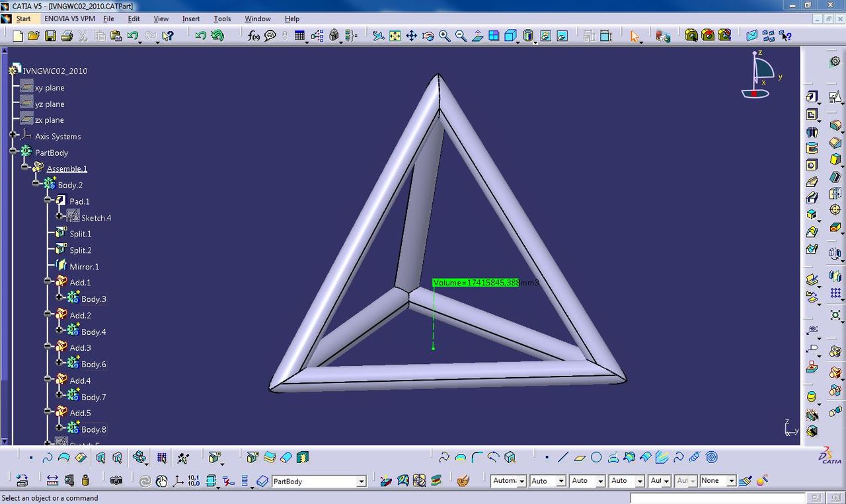Screen dimensions: 846x504
Task: Click the Zoom In magnifier icon
Action: [x=444, y=36]
